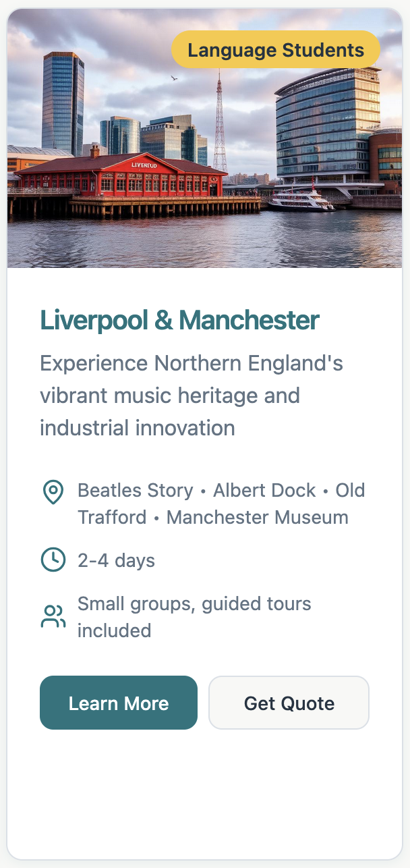
Task: Click the clock duration icon
Action: 53,560
